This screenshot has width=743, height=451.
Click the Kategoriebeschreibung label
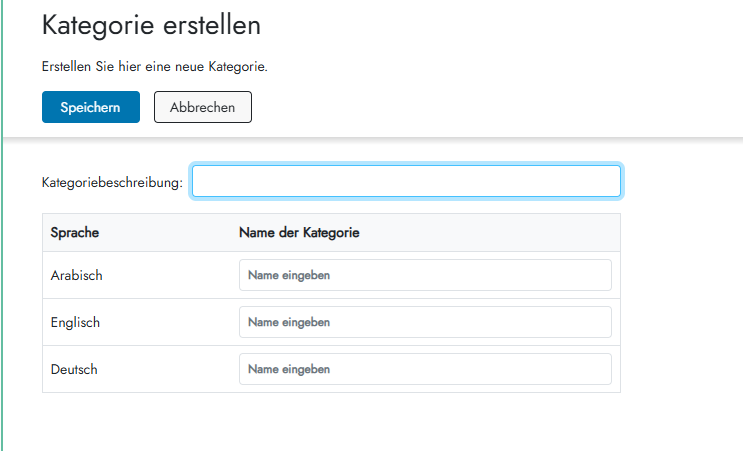coord(112,182)
